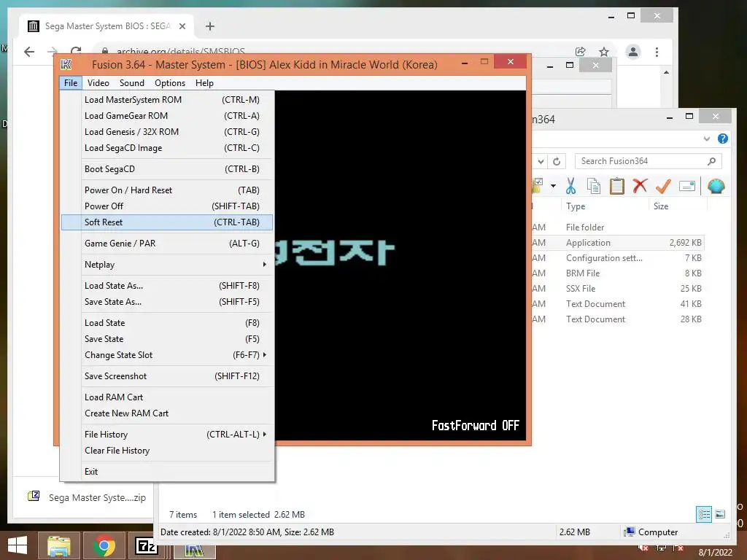
Task: Select Load RAM Cart
Action: click(167, 397)
